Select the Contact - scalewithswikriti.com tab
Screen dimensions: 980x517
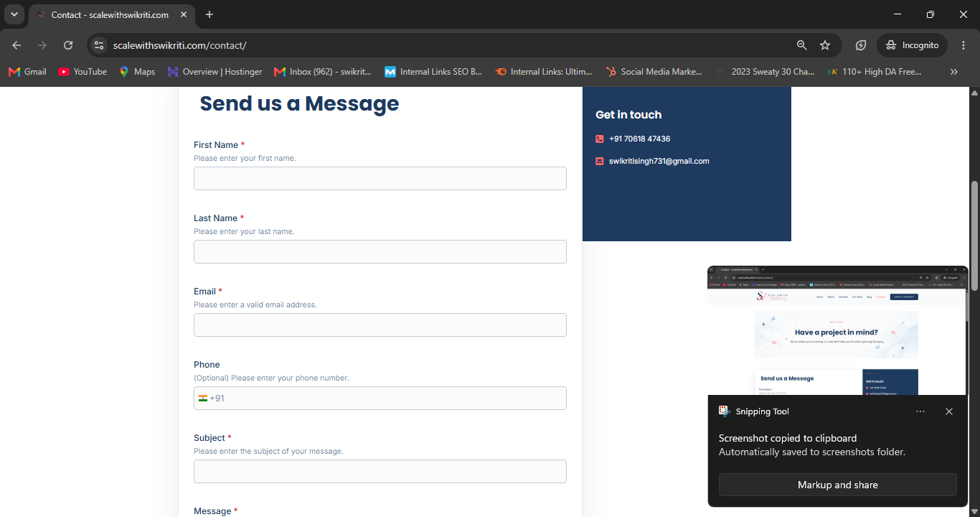(x=112, y=14)
